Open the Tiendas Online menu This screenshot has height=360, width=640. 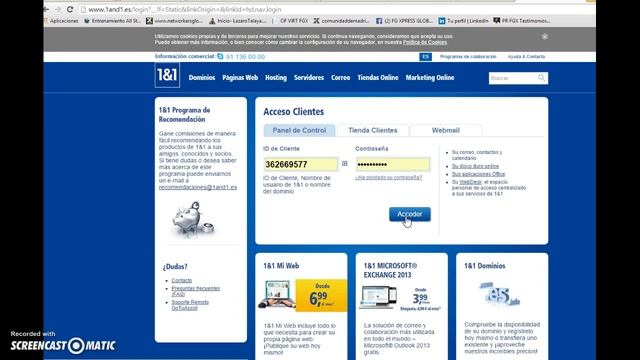(378, 78)
